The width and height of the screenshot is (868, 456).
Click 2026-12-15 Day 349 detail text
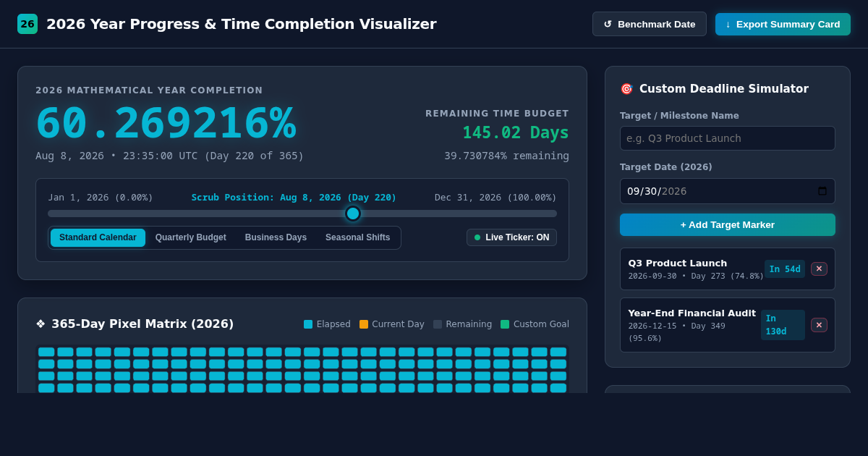(x=676, y=332)
